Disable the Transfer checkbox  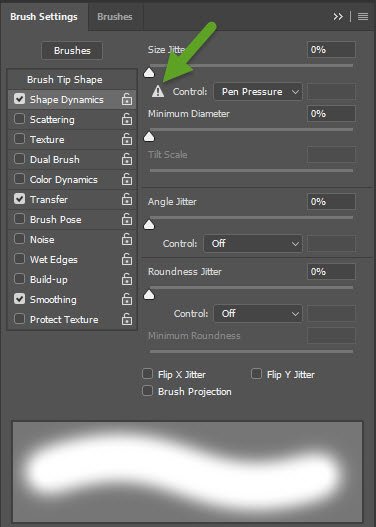click(19, 199)
